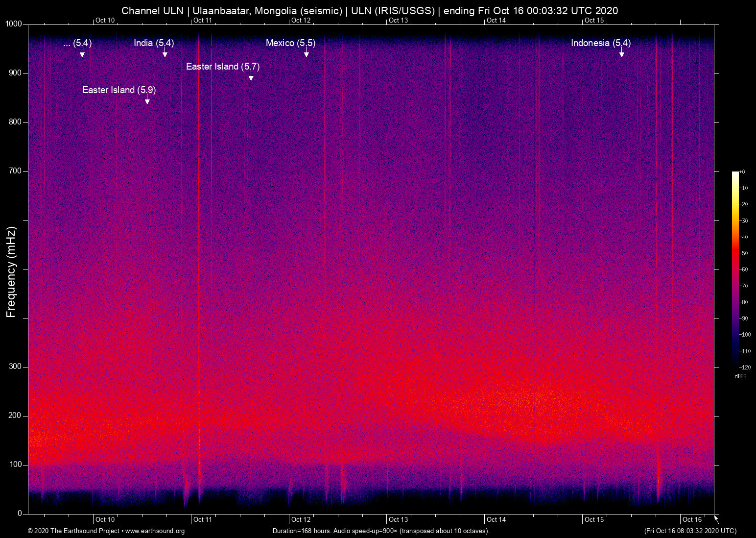This screenshot has width=756, height=538.
Task: Click the arrow under Easter Island (5.7)
Action: tap(251, 76)
